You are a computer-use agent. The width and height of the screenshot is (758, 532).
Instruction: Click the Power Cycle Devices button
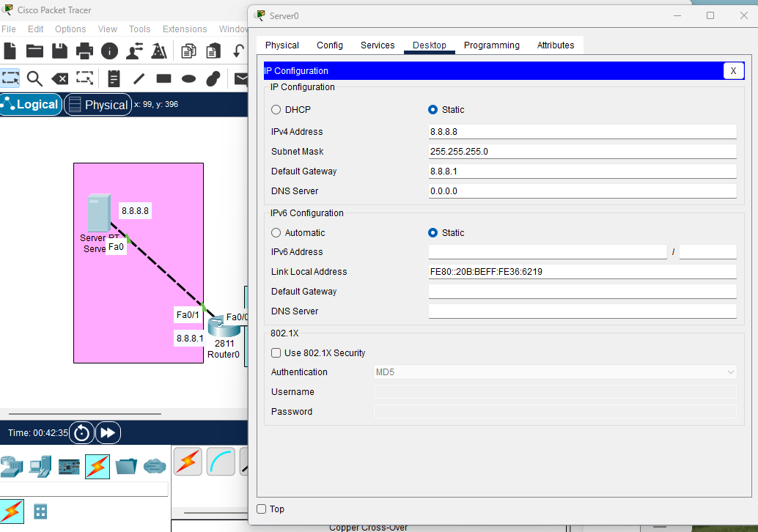pos(81,433)
